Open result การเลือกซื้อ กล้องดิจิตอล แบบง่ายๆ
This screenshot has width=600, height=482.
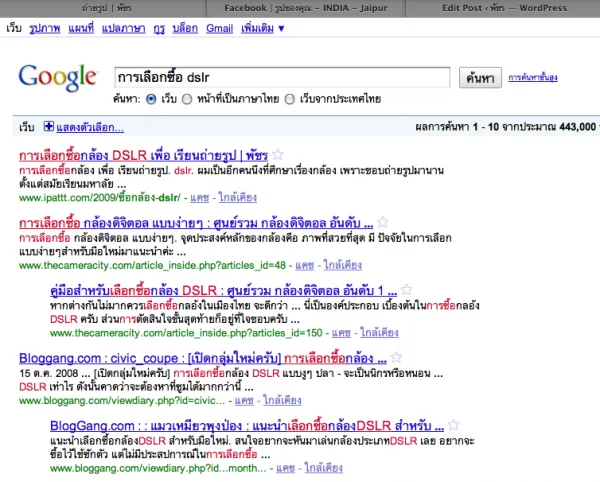196,223
